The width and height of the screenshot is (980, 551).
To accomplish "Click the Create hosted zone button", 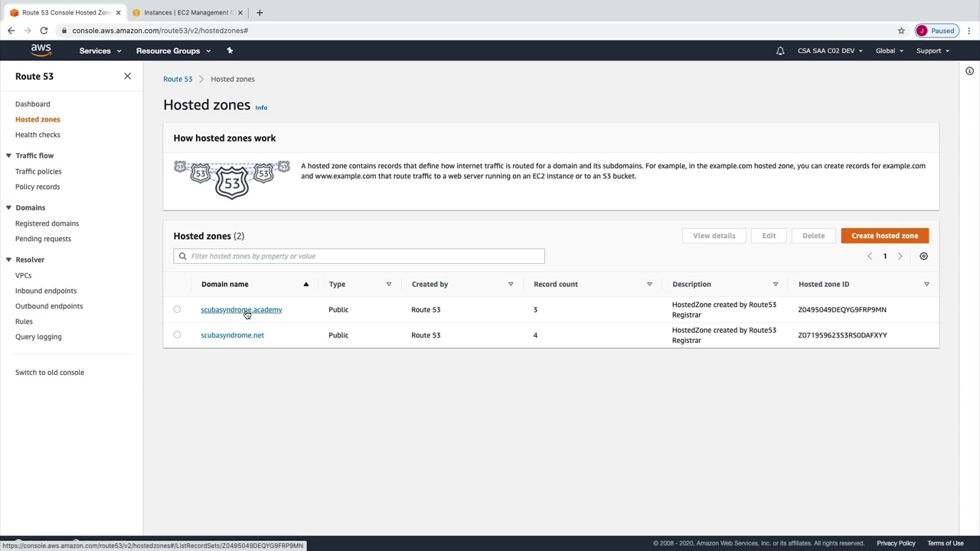I will point(884,236).
